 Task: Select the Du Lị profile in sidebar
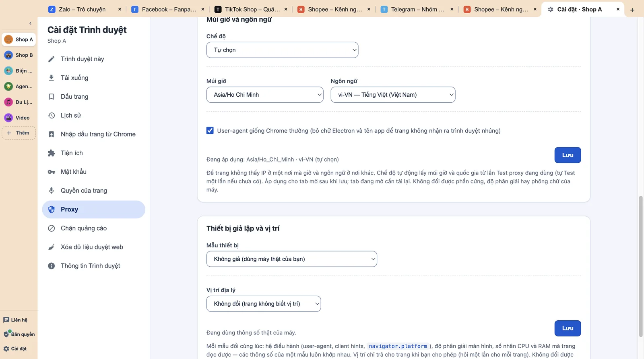(19, 102)
